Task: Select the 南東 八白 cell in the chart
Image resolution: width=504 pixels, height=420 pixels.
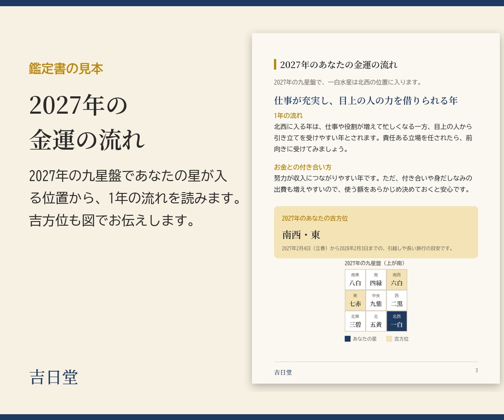Action: click(355, 279)
